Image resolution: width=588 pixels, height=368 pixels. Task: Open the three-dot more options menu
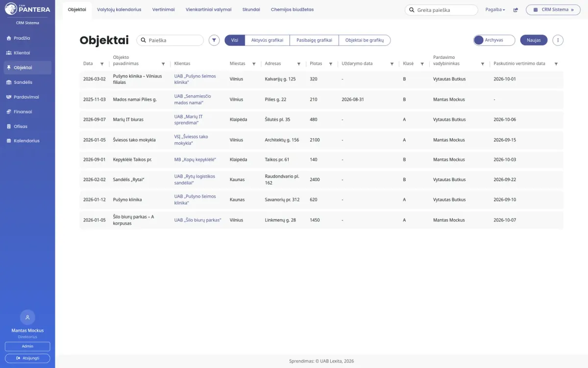pyautogui.click(x=558, y=40)
